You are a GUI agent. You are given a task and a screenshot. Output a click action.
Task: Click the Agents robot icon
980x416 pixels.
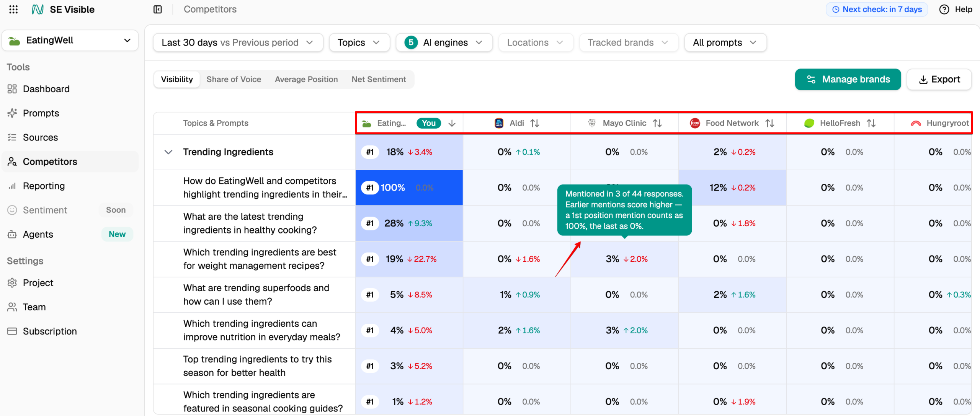(x=12, y=234)
